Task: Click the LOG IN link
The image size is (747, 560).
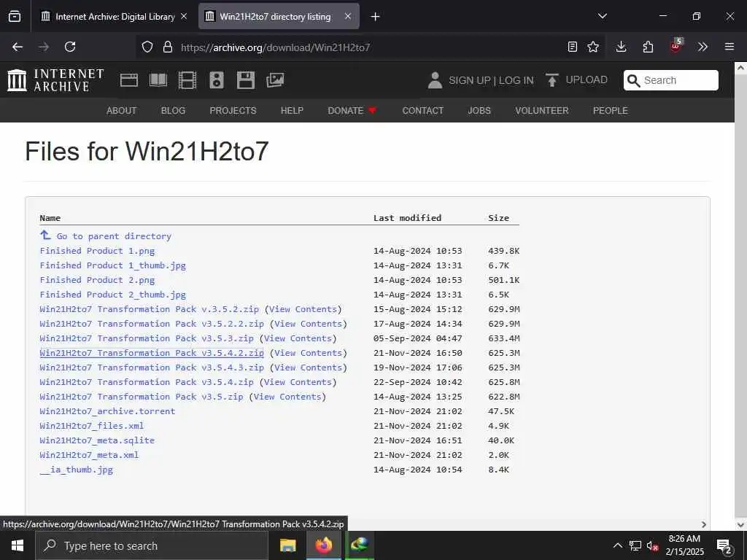Action: point(516,80)
